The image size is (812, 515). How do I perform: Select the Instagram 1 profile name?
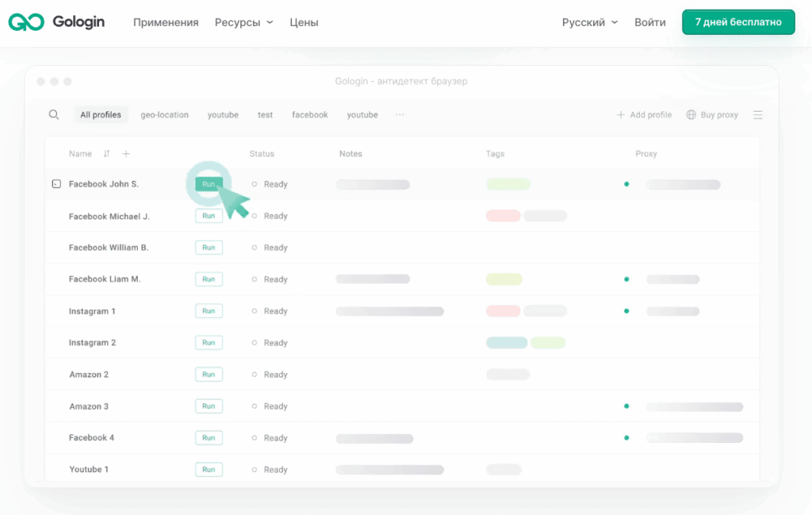click(92, 311)
